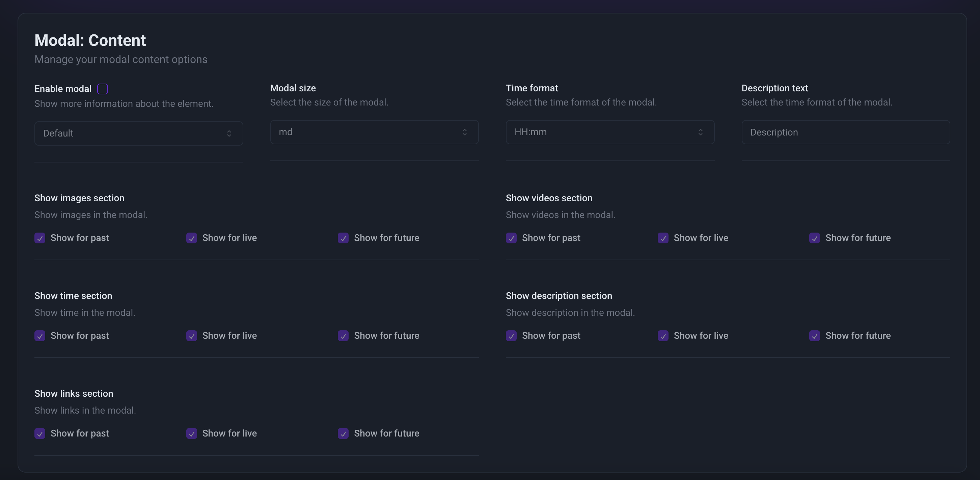Toggle Show for live in description section

tap(663, 336)
